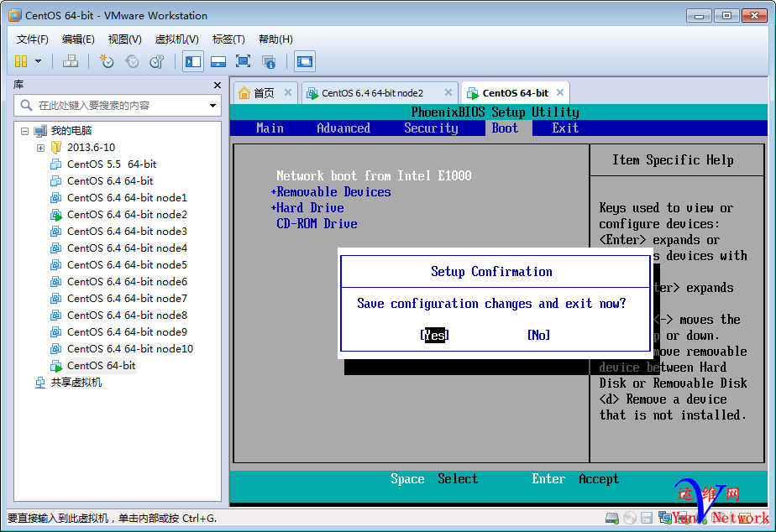Switch to the 首页 home tab
Image resolution: width=776 pixels, height=532 pixels.
tap(264, 93)
